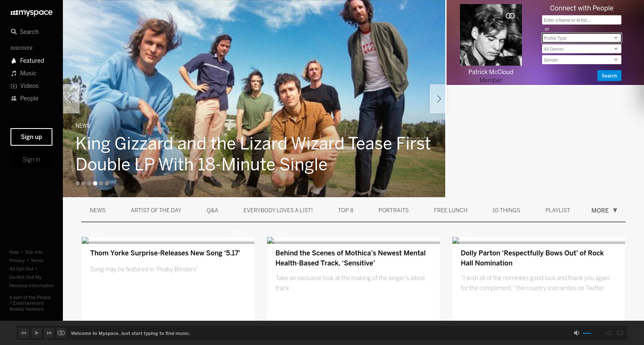Switch to ARTIST OF THE DAY tab
This screenshot has height=345, width=644.
pos(156,210)
